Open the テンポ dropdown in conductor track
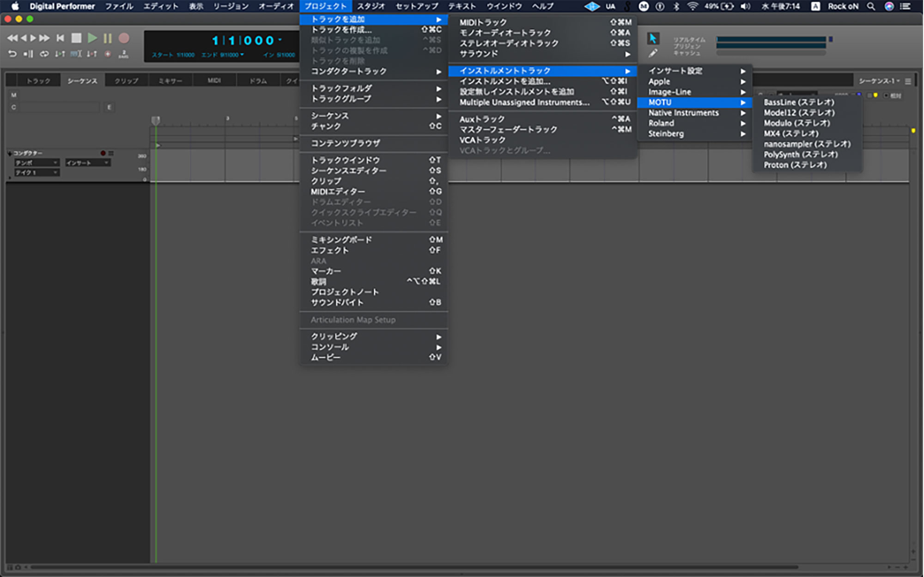Screen dimensions: 924x577 pyautogui.click(x=36, y=163)
